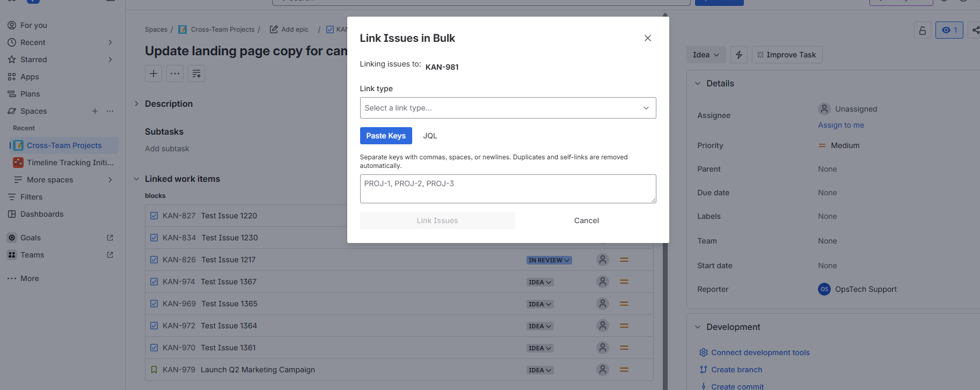This screenshot has height=390, width=980.
Task: Click More in the sidebar
Action: coord(30,278)
